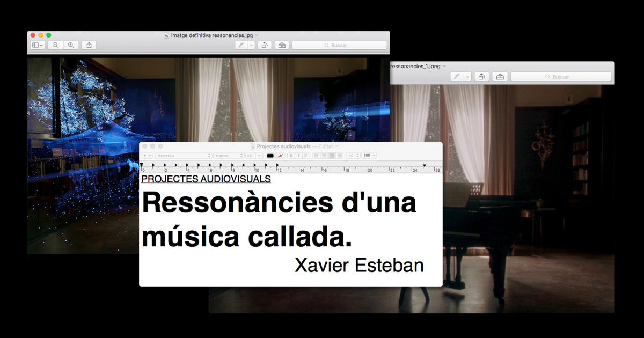Toggle bold formatting in TextEdit
This screenshot has width=644, height=338.
(291, 156)
